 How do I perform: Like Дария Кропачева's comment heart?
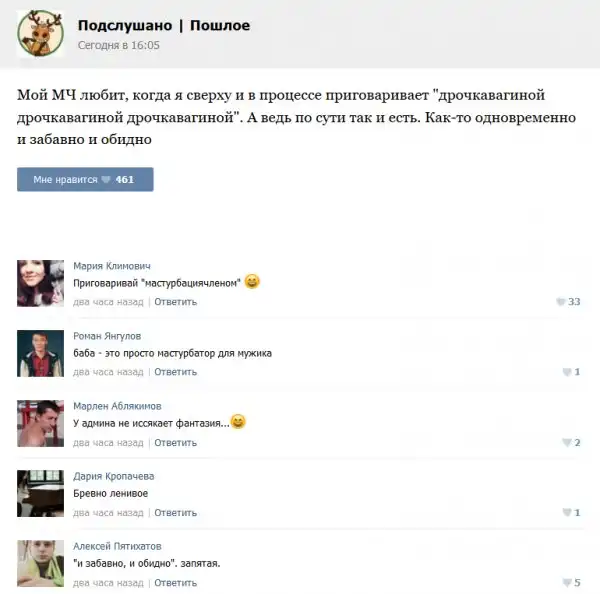point(567,512)
